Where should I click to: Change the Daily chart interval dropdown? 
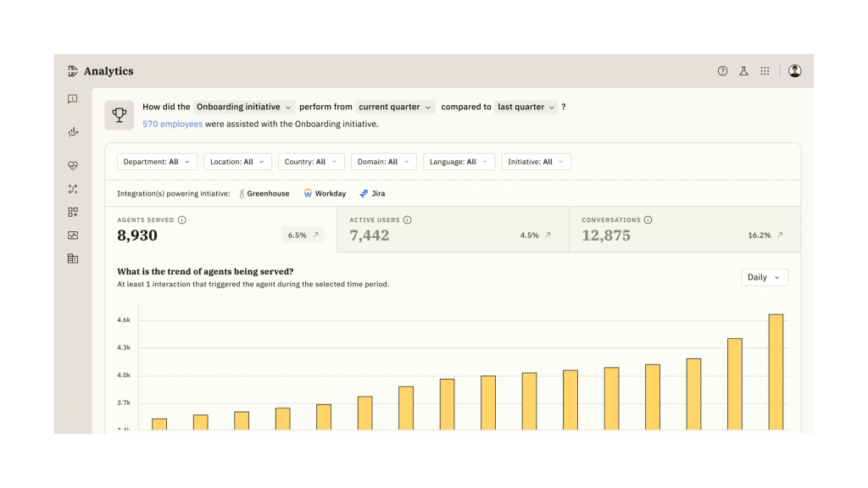tap(764, 277)
